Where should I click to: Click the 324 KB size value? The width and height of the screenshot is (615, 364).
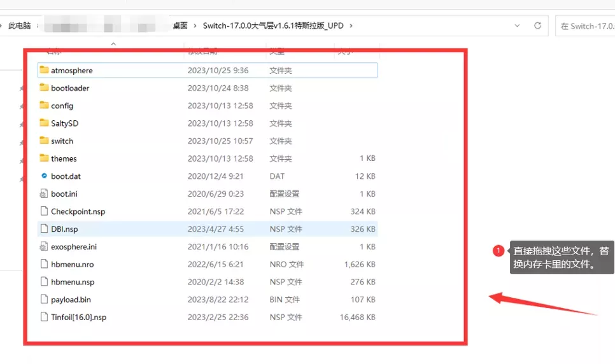pos(363,212)
